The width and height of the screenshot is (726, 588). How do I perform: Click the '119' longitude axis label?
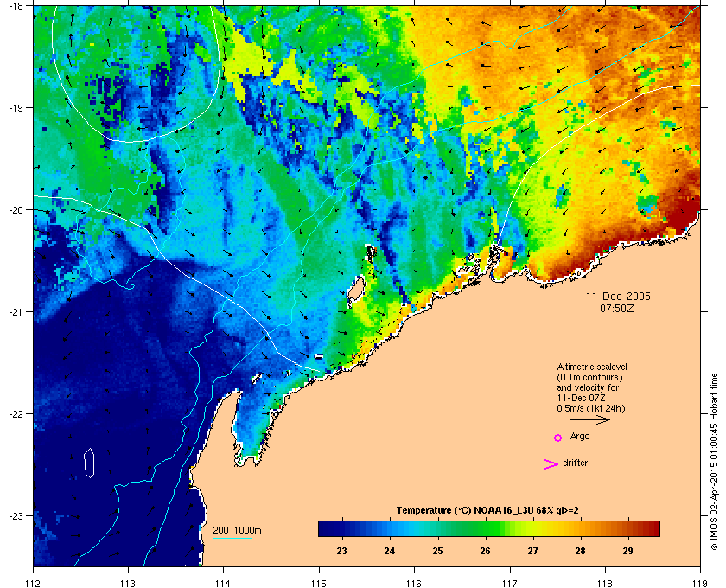(701, 584)
